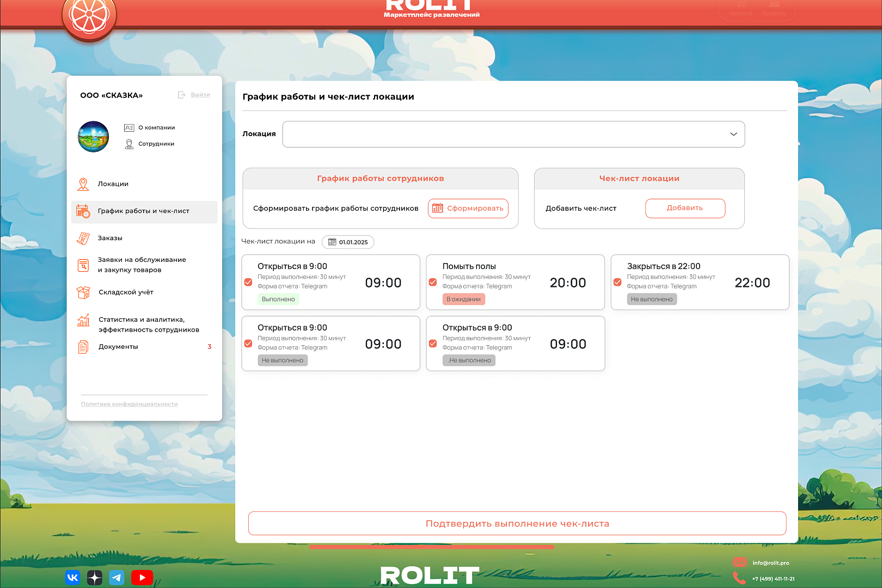Click the Locations map pin icon
This screenshot has height=588, width=882.
pos(83,185)
